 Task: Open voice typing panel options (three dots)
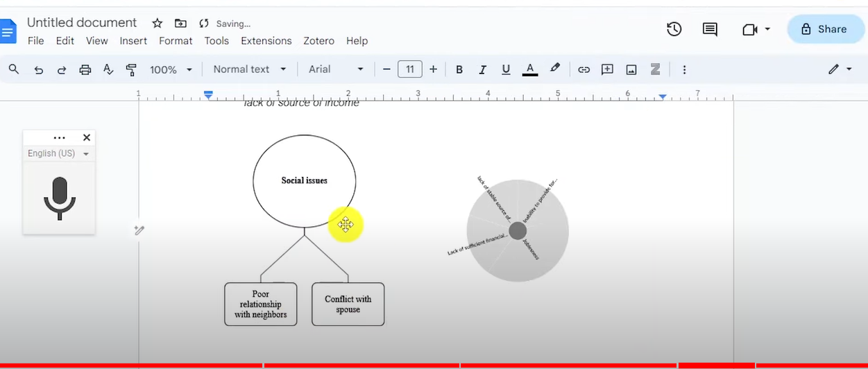(x=60, y=138)
